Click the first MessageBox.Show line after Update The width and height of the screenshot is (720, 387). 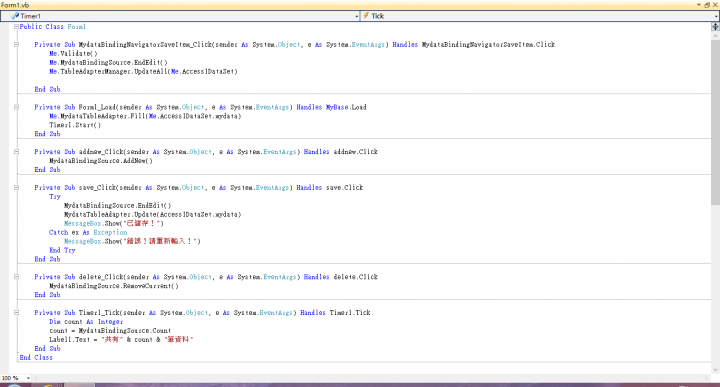tap(114, 223)
